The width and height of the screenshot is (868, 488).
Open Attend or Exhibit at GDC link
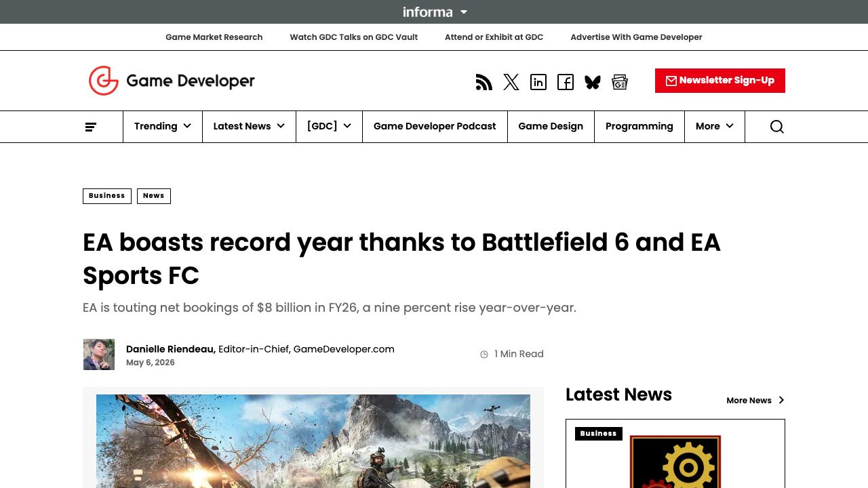pyautogui.click(x=494, y=37)
